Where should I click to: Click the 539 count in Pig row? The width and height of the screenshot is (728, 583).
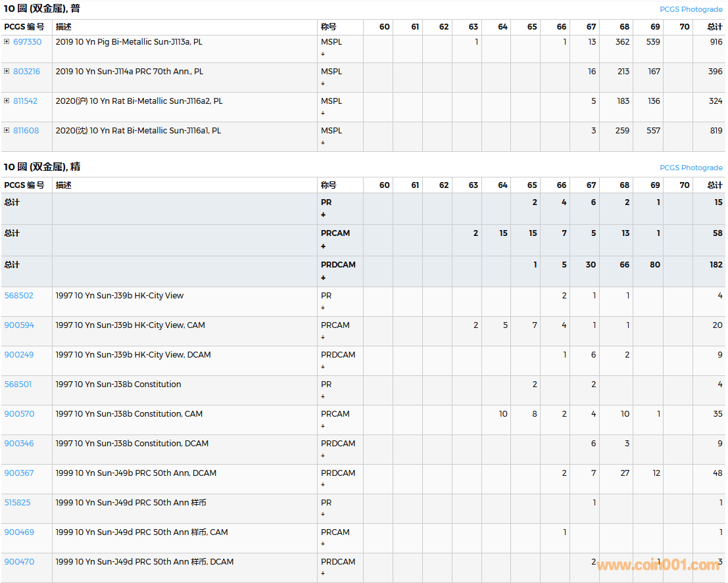[653, 42]
